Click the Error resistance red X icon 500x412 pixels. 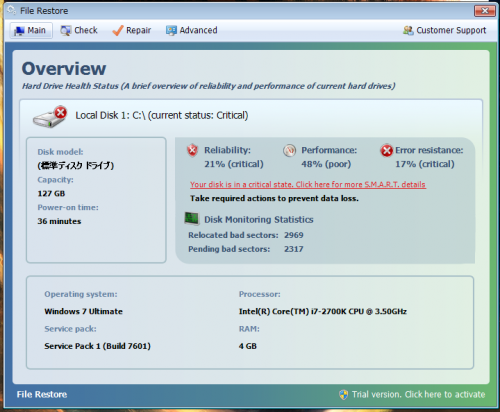pos(387,151)
